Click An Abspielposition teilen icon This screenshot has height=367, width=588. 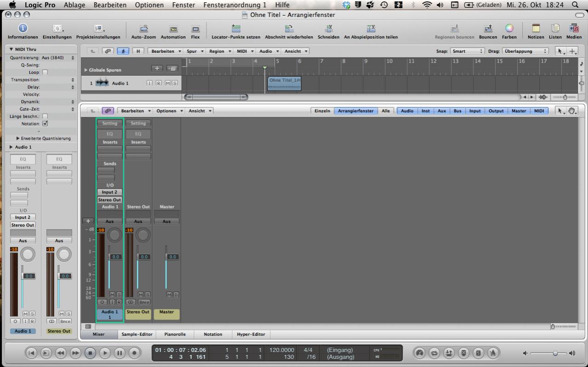click(x=371, y=28)
